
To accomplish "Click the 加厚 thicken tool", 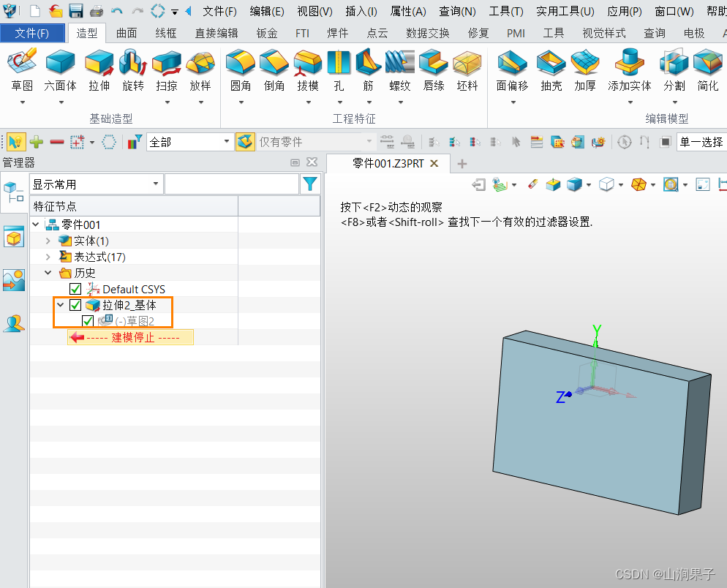I will pyautogui.click(x=585, y=69).
